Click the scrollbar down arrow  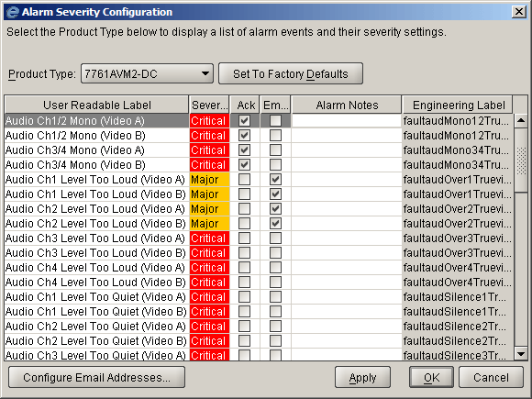pyautogui.click(x=521, y=354)
